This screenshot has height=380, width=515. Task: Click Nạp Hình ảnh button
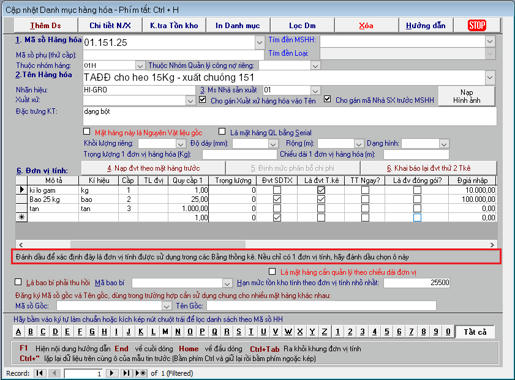pos(466,96)
